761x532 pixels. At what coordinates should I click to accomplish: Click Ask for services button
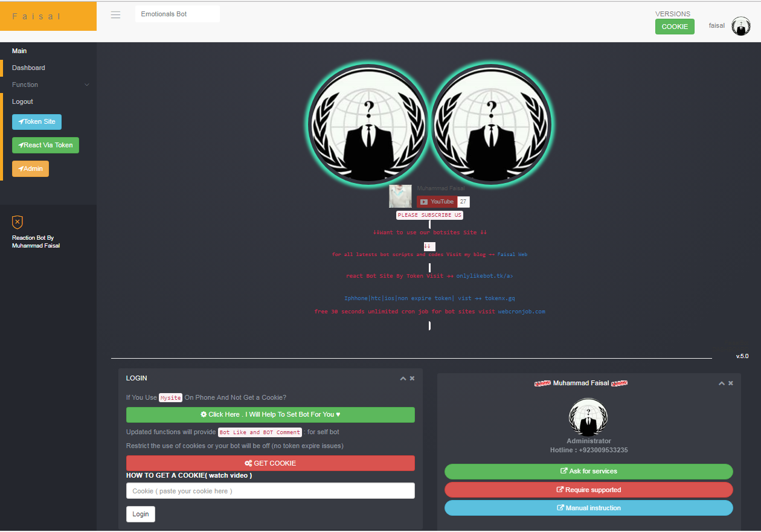click(589, 471)
